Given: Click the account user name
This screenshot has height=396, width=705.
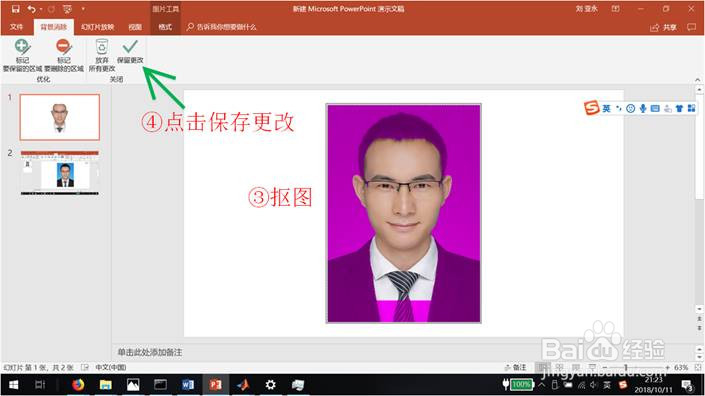Looking at the screenshot, I should [x=587, y=9].
